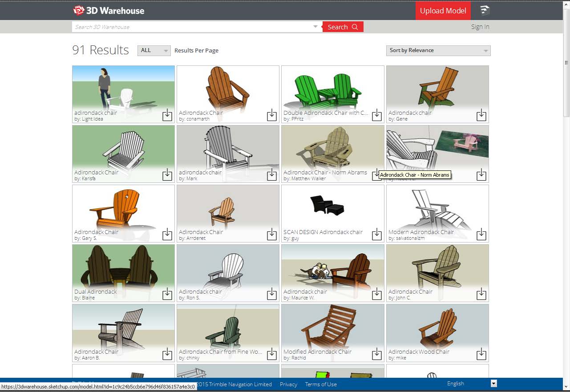
Task: Download the SCAN DESIGN Adirondack chair
Action: [x=376, y=234]
